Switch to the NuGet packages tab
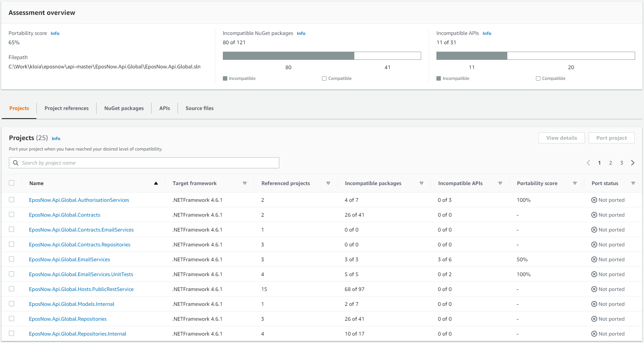The width and height of the screenshot is (644, 343). pyautogui.click(x=124, y=108)
